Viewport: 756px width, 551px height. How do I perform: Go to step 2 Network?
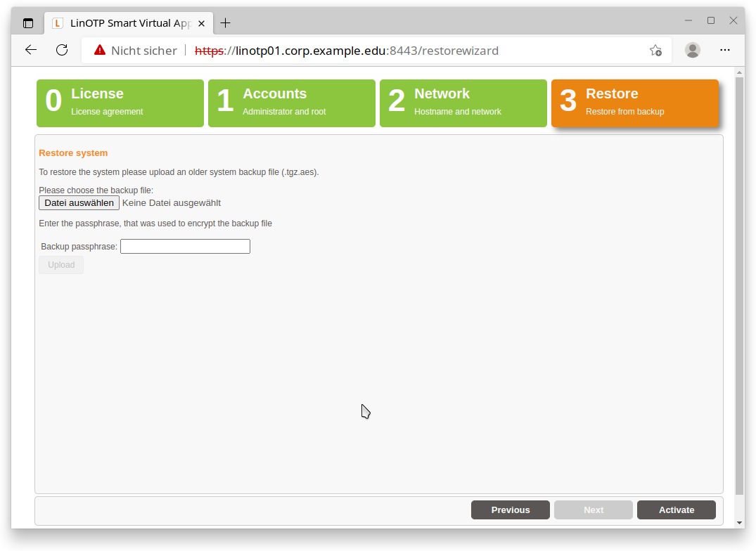click(463, 103)
